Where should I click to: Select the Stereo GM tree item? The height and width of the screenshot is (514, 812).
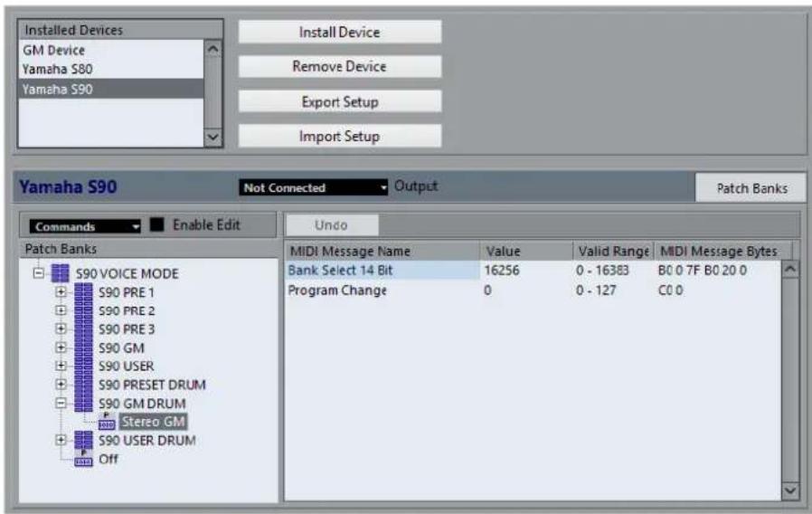click(x=153, y=422)
